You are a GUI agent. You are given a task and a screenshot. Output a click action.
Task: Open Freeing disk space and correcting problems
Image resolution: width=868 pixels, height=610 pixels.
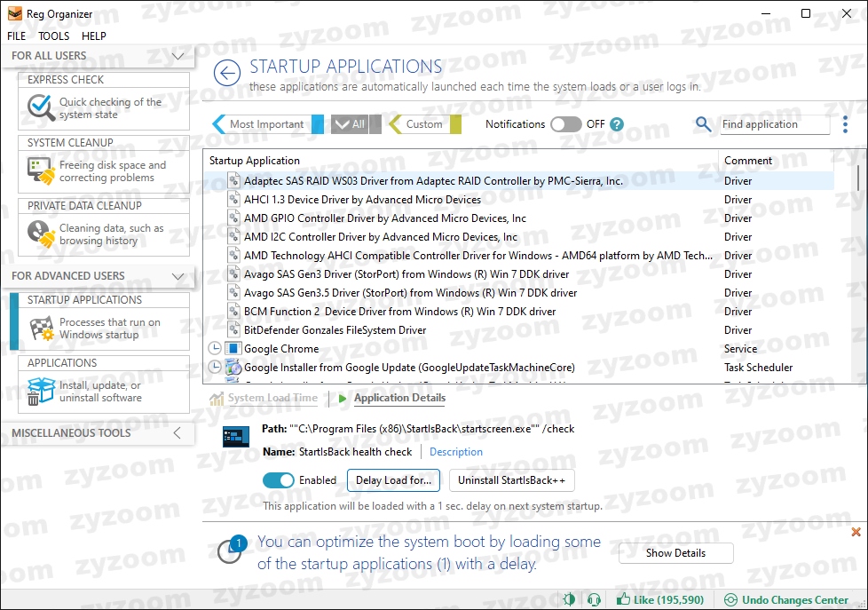click(113, 171)
